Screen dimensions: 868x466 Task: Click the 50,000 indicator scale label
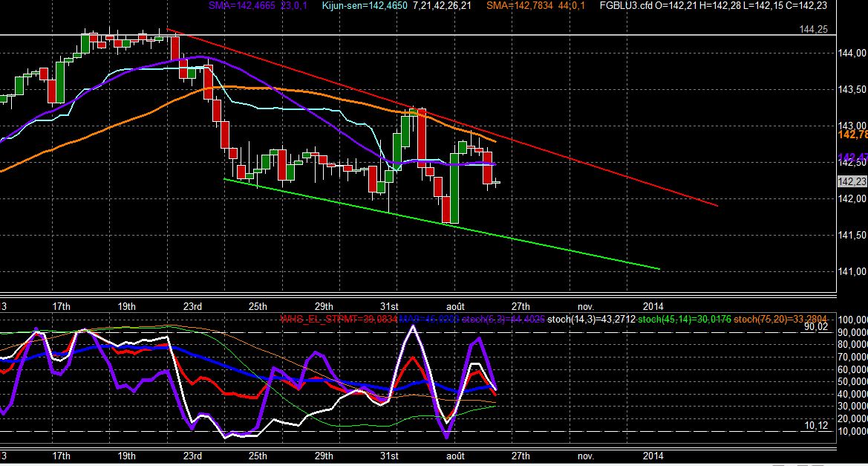pos(853,382)
